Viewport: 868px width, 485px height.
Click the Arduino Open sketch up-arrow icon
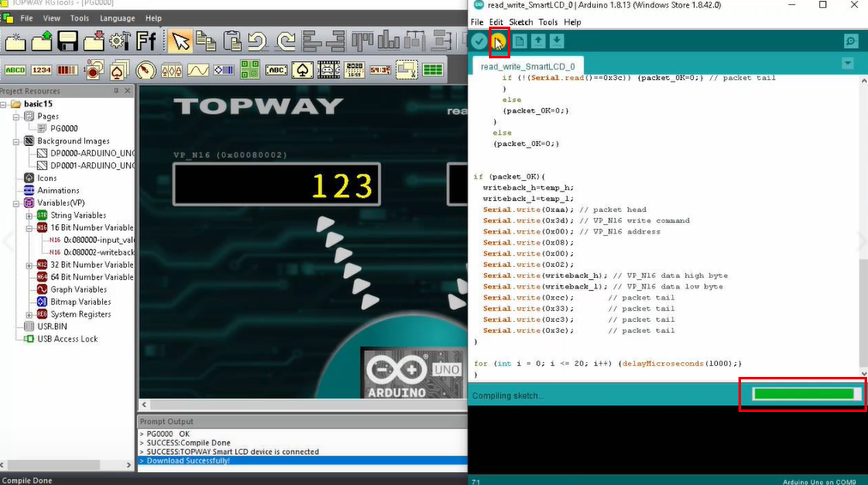click(x=538, y=41)
